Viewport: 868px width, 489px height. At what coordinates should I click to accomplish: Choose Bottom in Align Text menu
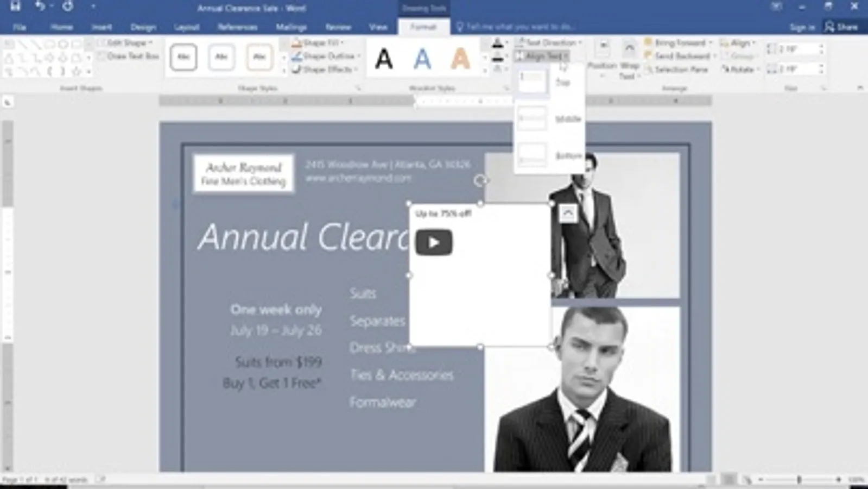[x=549, y=156]
